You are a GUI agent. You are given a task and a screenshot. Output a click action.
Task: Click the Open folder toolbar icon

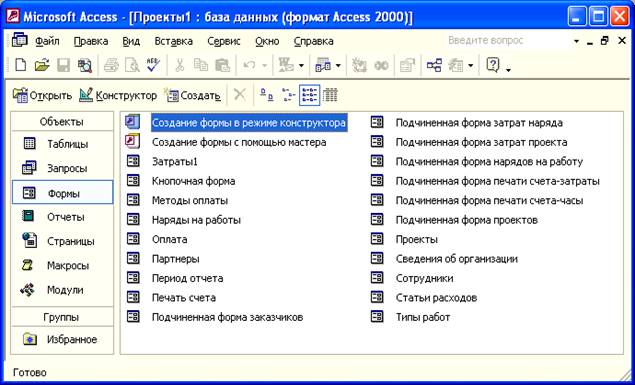[x=42, y=65]
